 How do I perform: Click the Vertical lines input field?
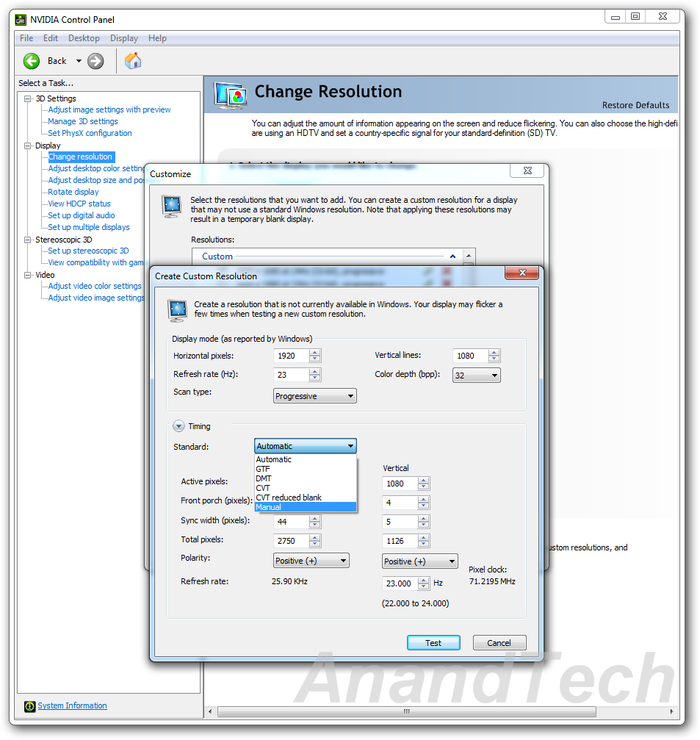470,356
